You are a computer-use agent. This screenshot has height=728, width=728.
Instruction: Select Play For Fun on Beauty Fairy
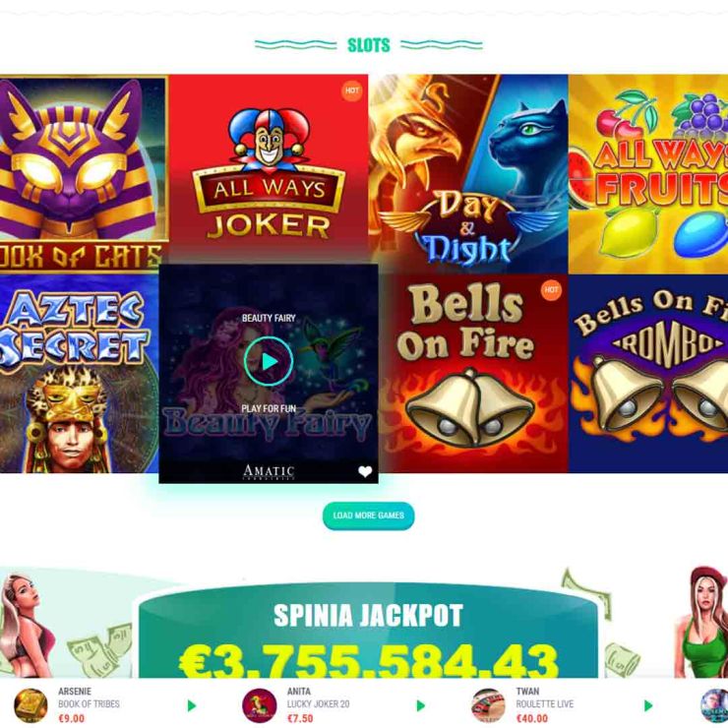pos(269,408)
